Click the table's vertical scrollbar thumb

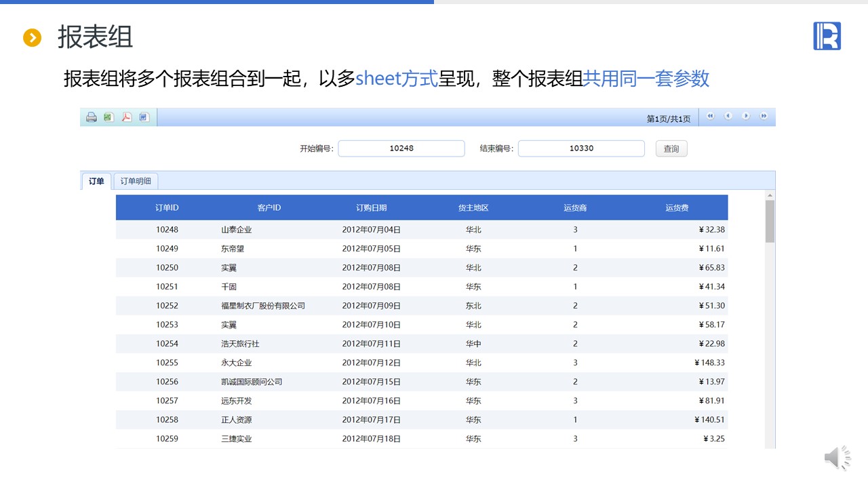coord(770,221)
